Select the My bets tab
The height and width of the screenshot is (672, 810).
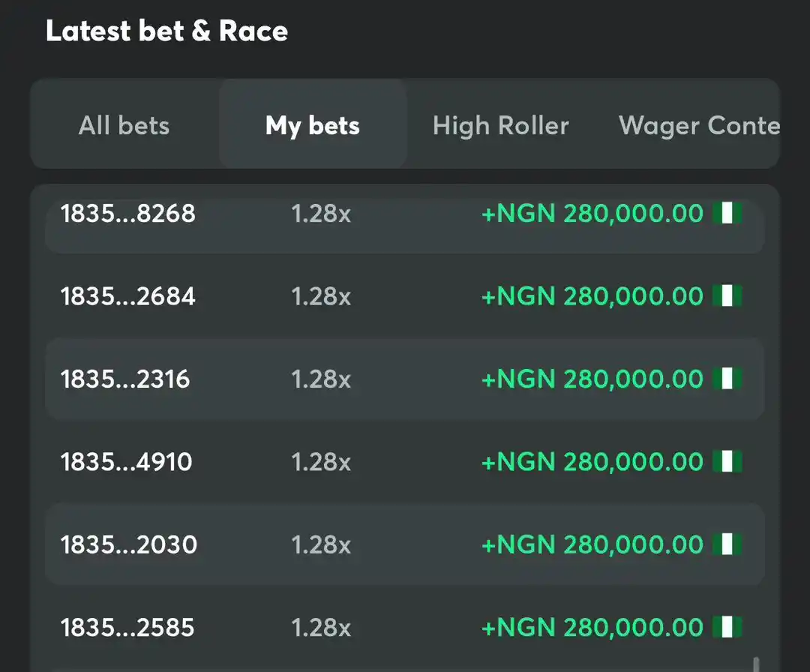[313, 125]
